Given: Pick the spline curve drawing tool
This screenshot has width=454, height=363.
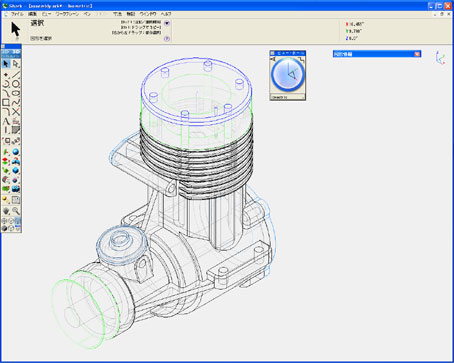Looking at the screenshot, I should click(x=16, y=102).
